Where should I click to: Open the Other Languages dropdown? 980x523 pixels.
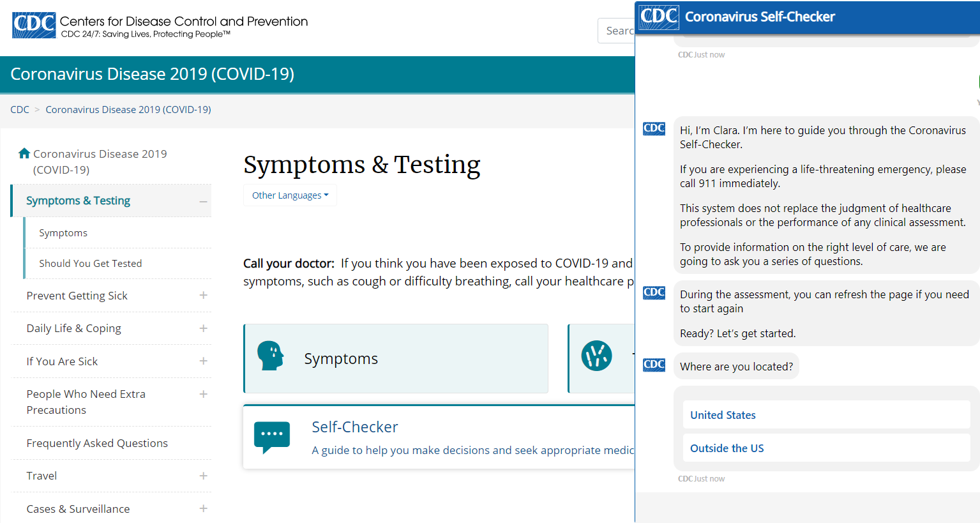click(290, 195)
